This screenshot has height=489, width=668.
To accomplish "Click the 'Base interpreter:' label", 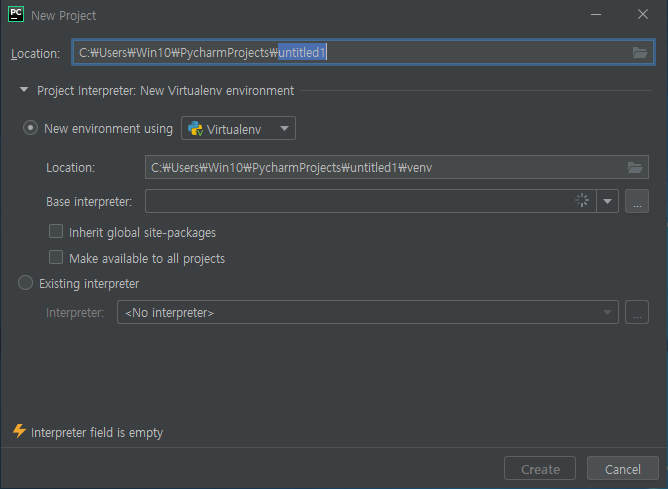I will (89, 201).
